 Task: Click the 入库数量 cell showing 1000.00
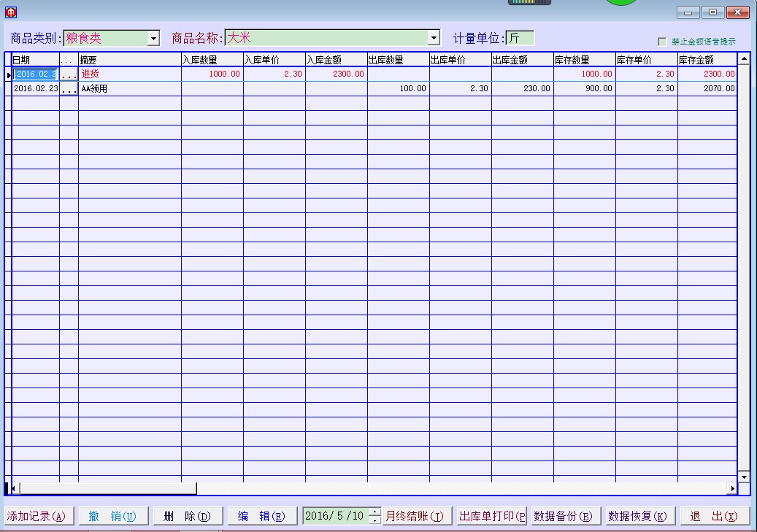[x=212, y=74]
